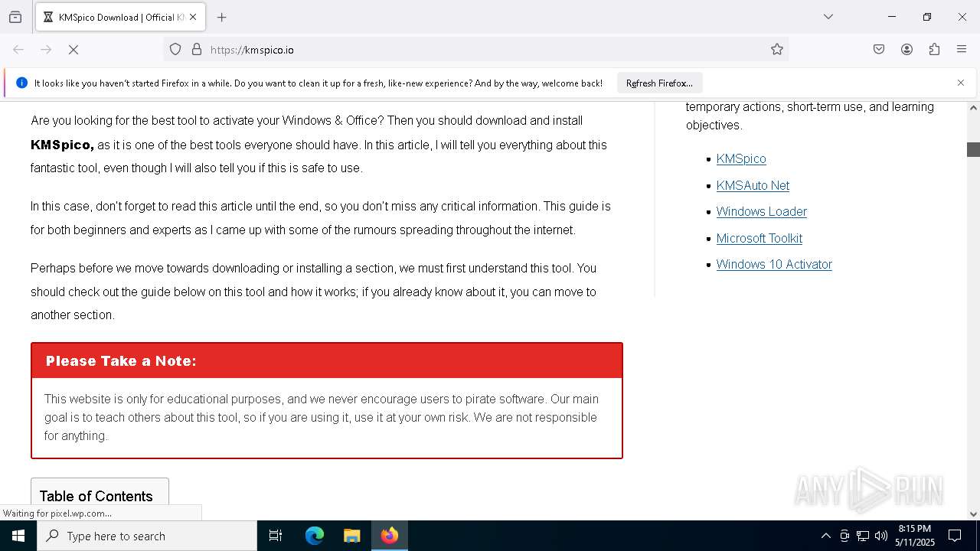Save page to Pocket icon
The height and width of the screenshot is (551, 980).
coord(879,50)
